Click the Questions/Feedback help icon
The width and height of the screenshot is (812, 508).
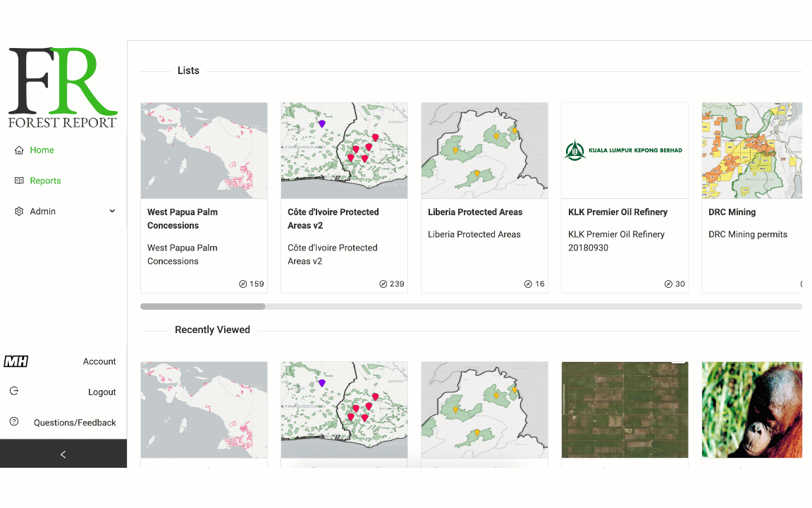[x=14, y=422]
